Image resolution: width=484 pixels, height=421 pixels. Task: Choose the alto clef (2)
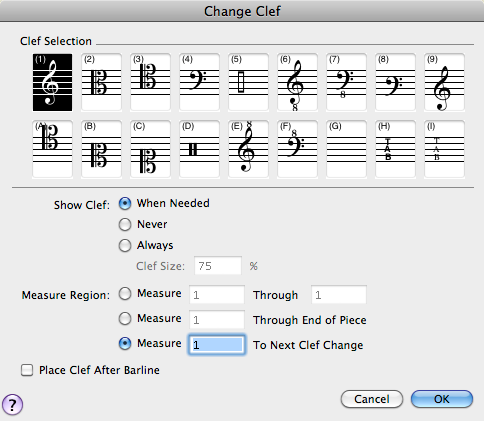pyautogui.click(x=101, y=82)
